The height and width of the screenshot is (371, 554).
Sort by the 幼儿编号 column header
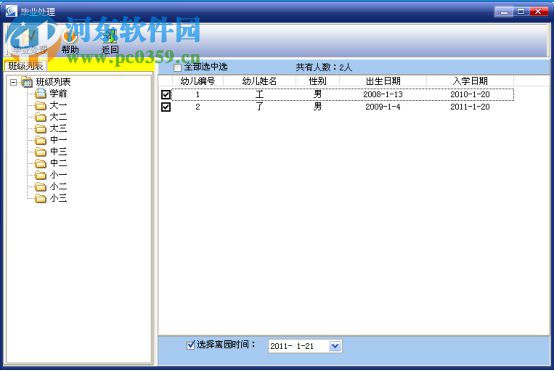point(198,81)
